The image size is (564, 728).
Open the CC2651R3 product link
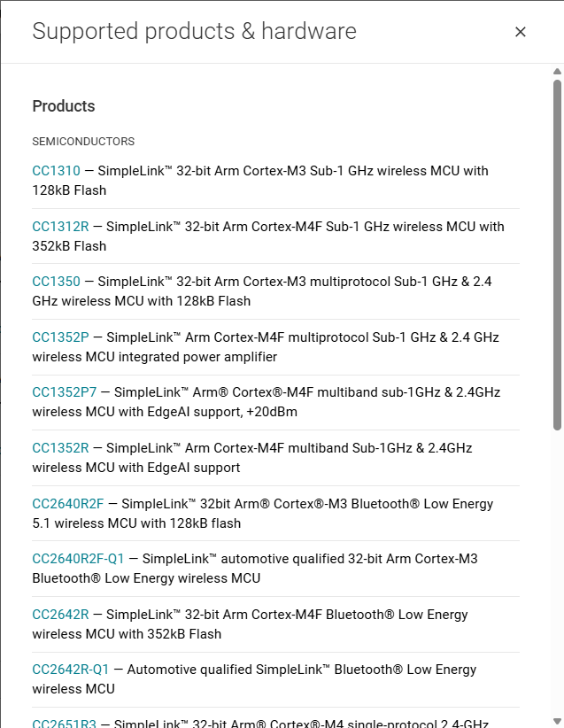coord(65,724)
